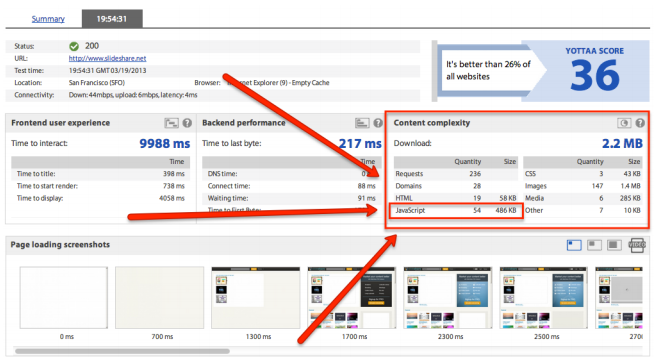Screen dimensions: 657x362
Task: Open the 2300 ms screenshot thumbnail
Action: [447, 297]
